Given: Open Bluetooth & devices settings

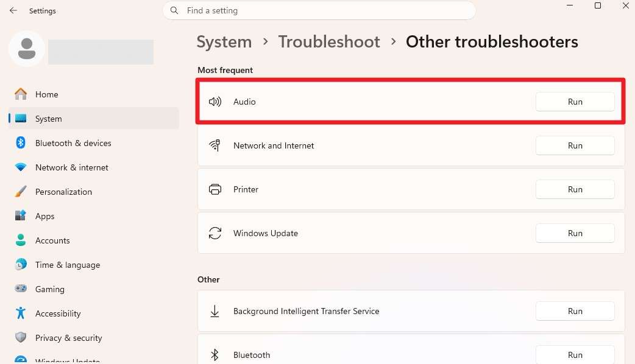Looking at the screenshot, I should coord(94,143).
